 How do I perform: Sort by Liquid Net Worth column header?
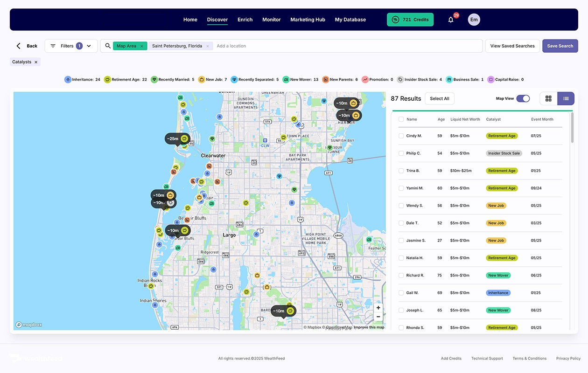(465, 119)
